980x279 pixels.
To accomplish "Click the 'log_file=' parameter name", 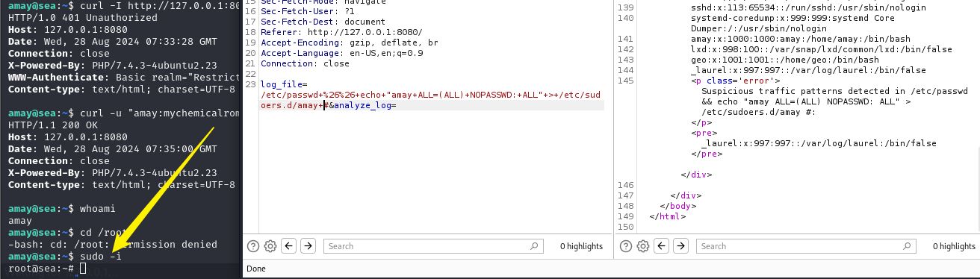I will [283, 85].
